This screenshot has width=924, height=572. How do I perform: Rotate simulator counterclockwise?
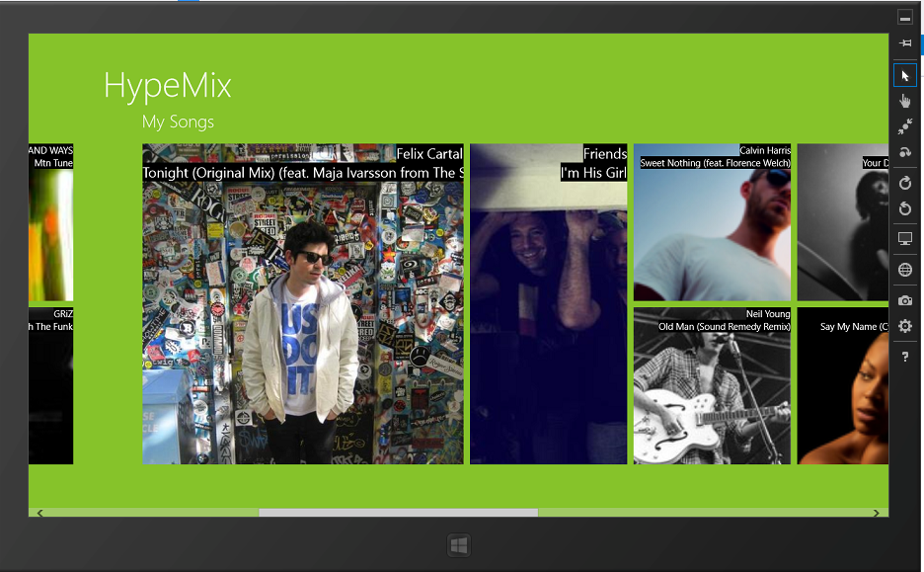pos(904,208)
